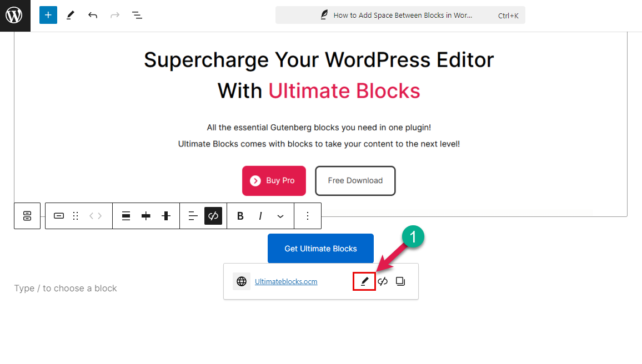The image size is (642, 364).
Task: Select the Tools pencil icon in top bar
Action: pos(70,15)
